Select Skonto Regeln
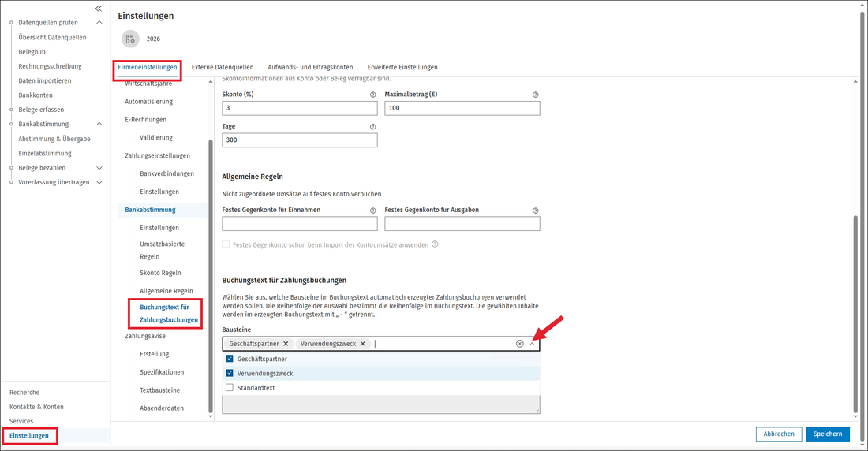 click(160, 273)
